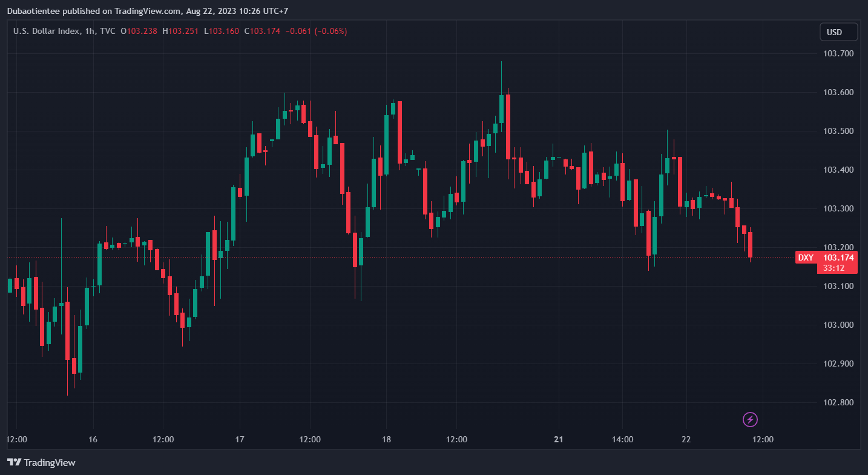
Task: Click the 103.000 price axis label
Action: coord(838,325)
